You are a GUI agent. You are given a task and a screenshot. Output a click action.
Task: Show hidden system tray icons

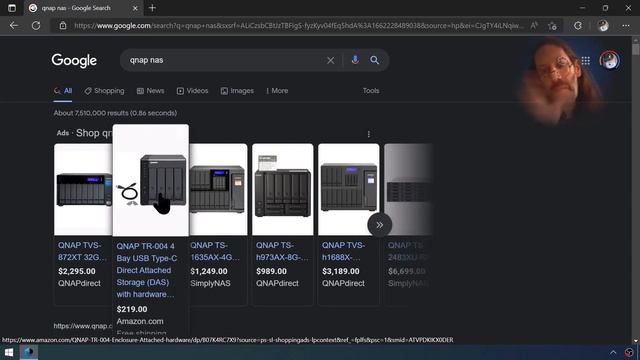[x=613, y=352]
